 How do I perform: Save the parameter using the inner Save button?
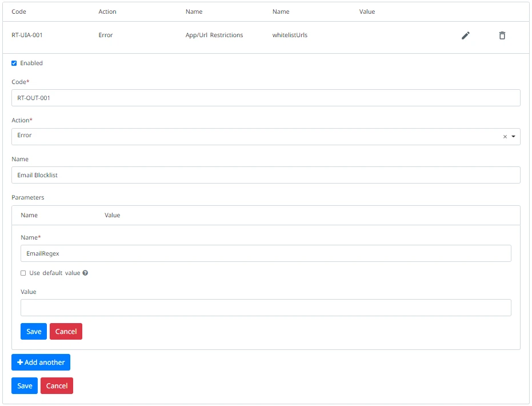[34, 332]
